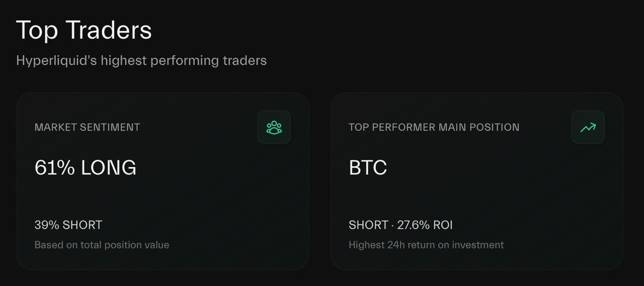Click the word Traders in page title
This screenshot has width=644, height=286.
tap(109, 30)
